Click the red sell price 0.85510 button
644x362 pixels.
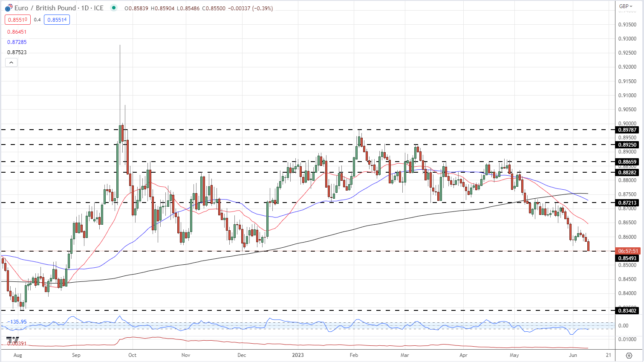pyautogui.click(x=18, y=20)
